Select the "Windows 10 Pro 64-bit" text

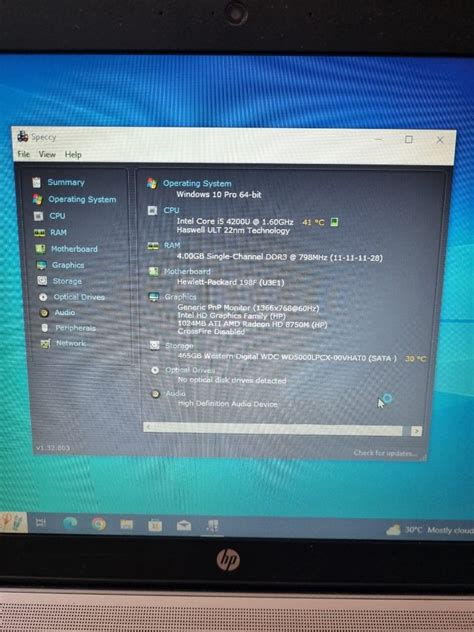point(219,194)
